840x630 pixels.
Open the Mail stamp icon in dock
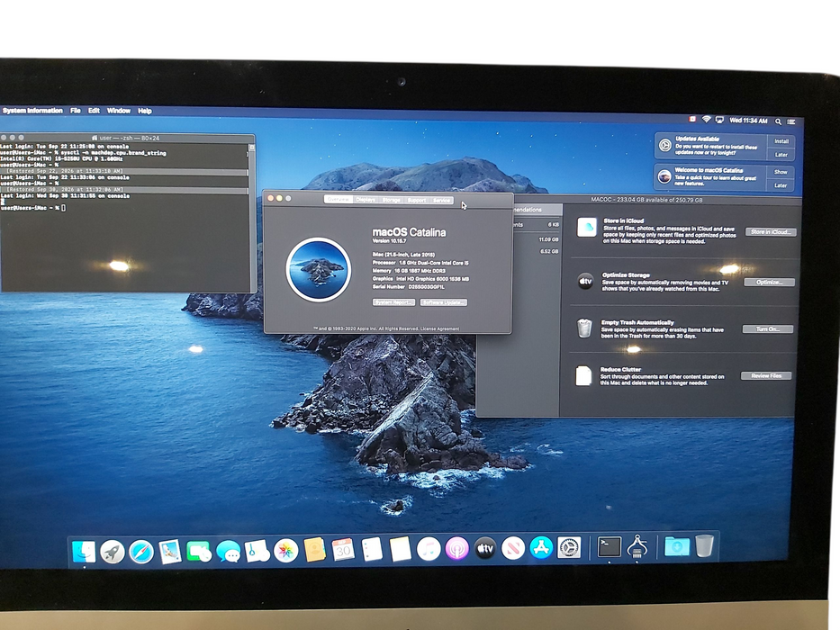coord(170,551)
